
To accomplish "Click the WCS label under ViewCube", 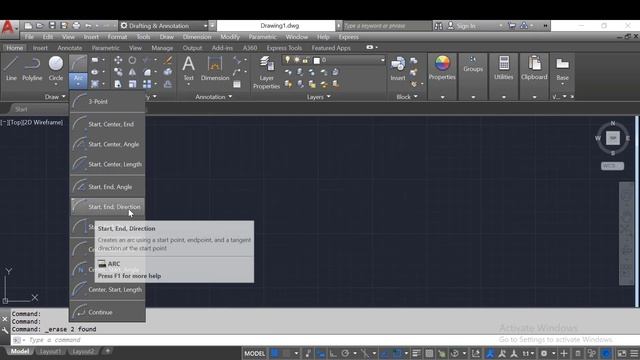I will 612,166.
